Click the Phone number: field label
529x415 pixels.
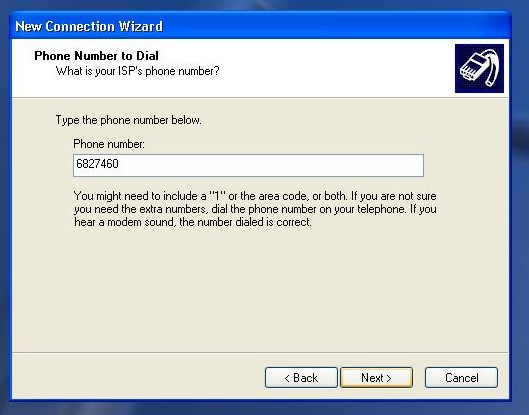pyautogui.click(x=109, y=144)
